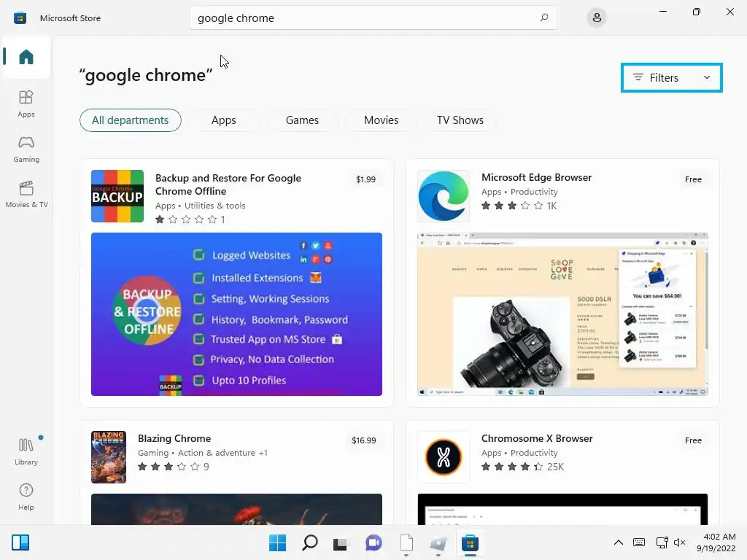Open Task View on the taskbar

[x=340, y=542]
